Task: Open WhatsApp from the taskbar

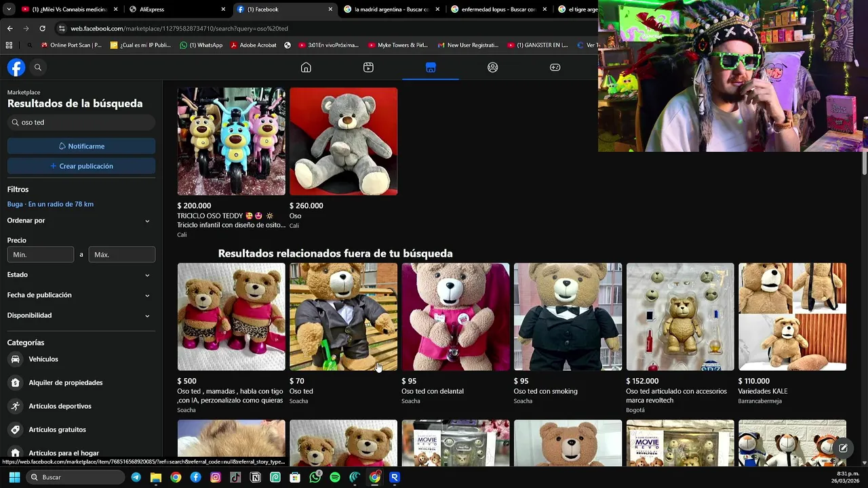Action: 315,477
